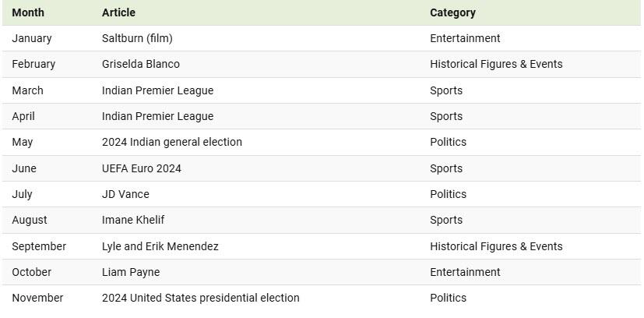This screenshot has width=644, height=318.
Task: Click the Article column header
Action: (118, 12)
